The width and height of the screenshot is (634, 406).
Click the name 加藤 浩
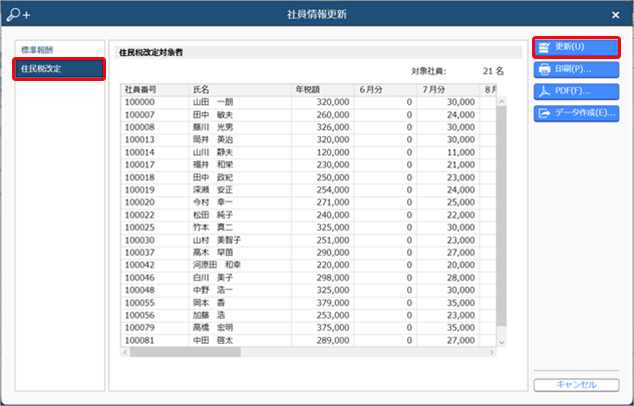tap(209, 315)
